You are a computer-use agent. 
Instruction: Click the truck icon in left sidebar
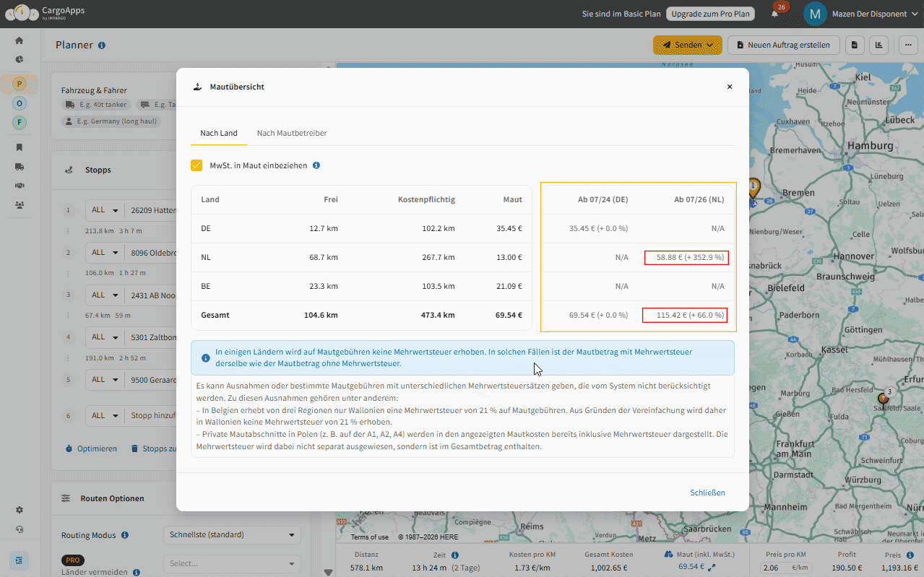coord(20,167)
